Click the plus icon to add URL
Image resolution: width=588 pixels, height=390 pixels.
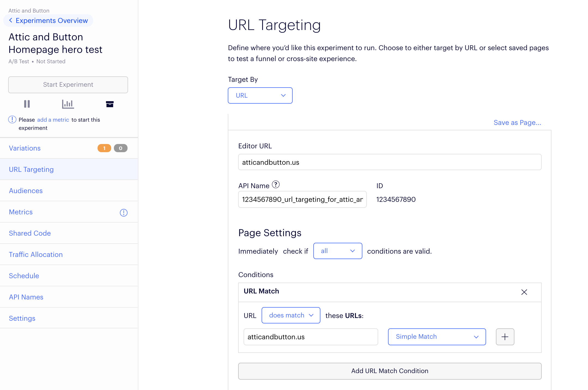[505, 337]
